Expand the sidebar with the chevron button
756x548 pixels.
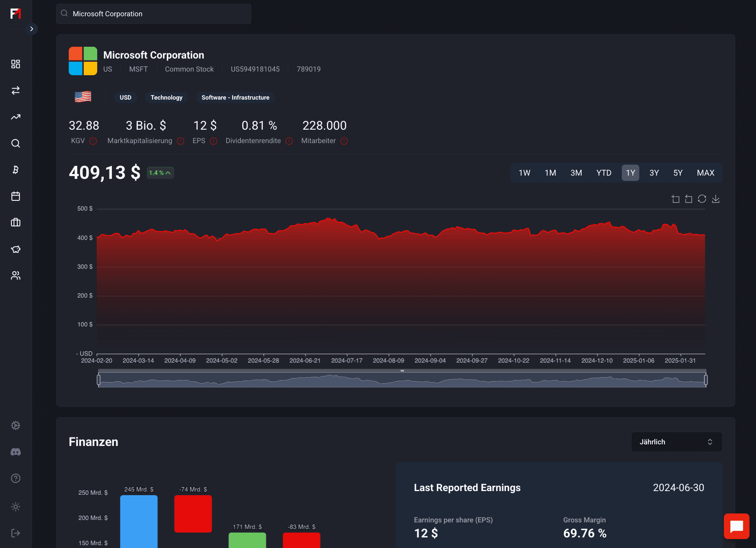tap(31, 29)
